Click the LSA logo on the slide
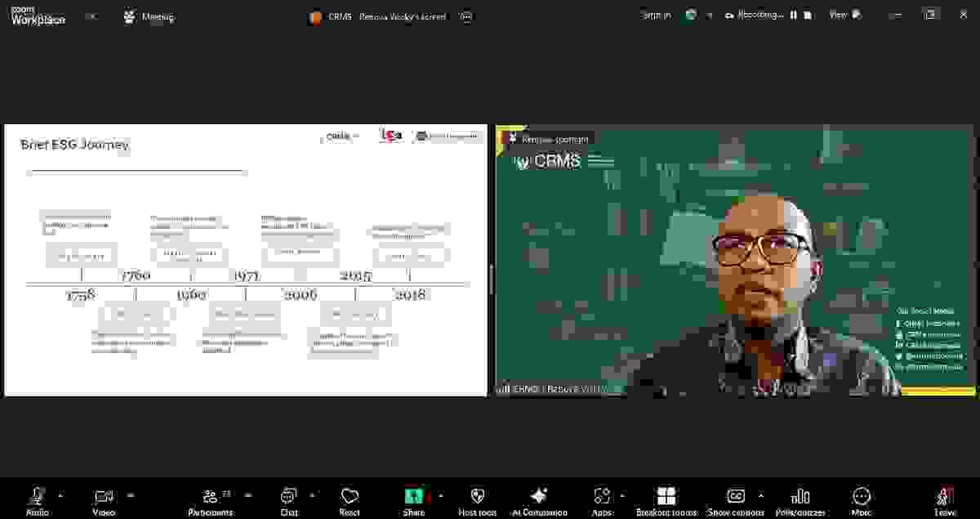The image size is (980, 519). click(x=391, y=136)
